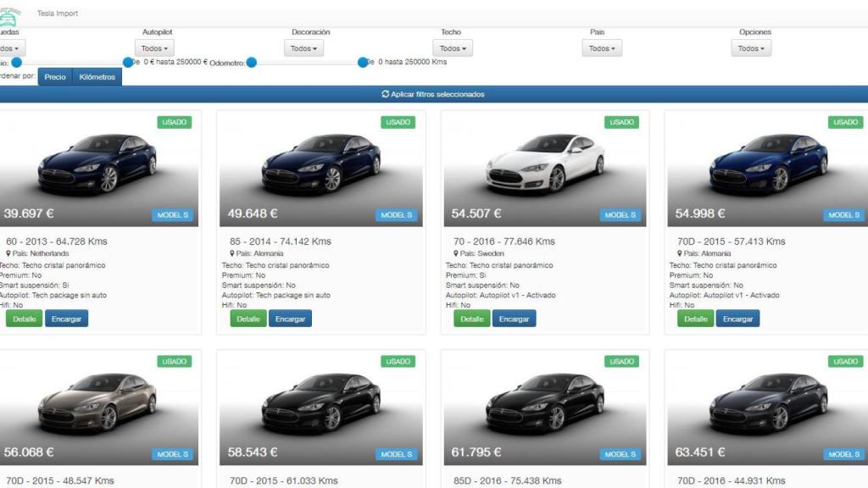Click the refresh icon inside Aplicar filtros bar
Viewport: 868px width, 488px height.
[x=387, y=94]
